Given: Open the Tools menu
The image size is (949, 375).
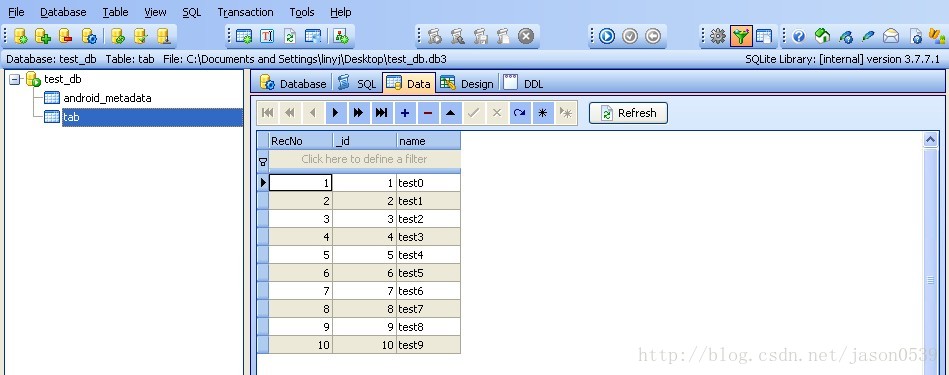Looking at the screenshot, I should (301, 12).
